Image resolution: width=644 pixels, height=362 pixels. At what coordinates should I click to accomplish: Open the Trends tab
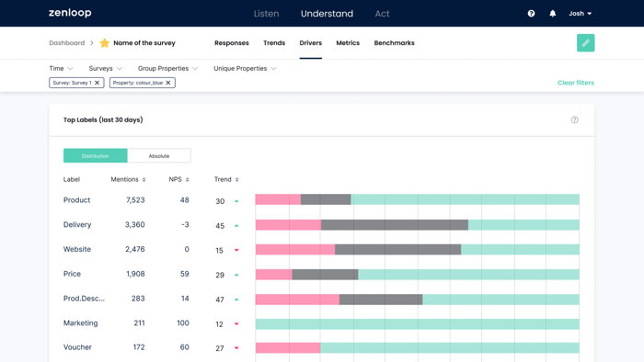pos(274,42)
